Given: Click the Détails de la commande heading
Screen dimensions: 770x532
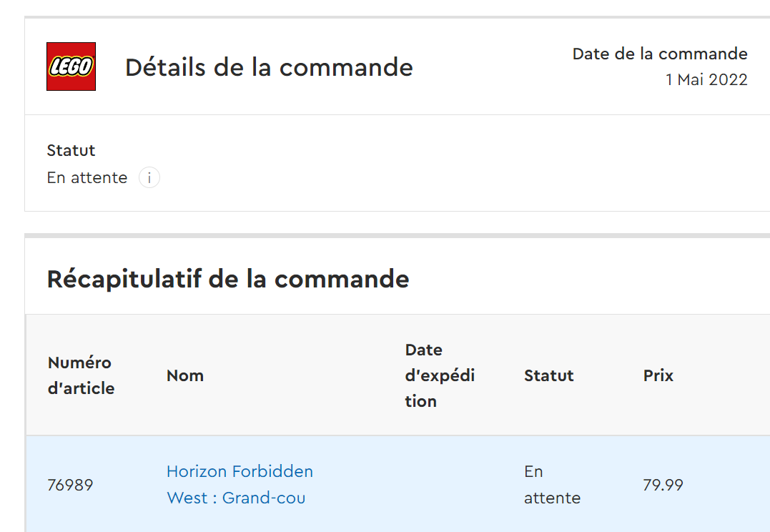Looking at the screenshot, I should click(269, 67).
